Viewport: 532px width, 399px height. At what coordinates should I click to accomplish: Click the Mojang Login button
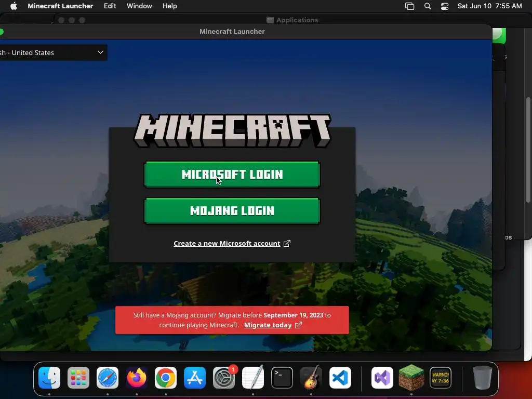click(x=232, y=211)
